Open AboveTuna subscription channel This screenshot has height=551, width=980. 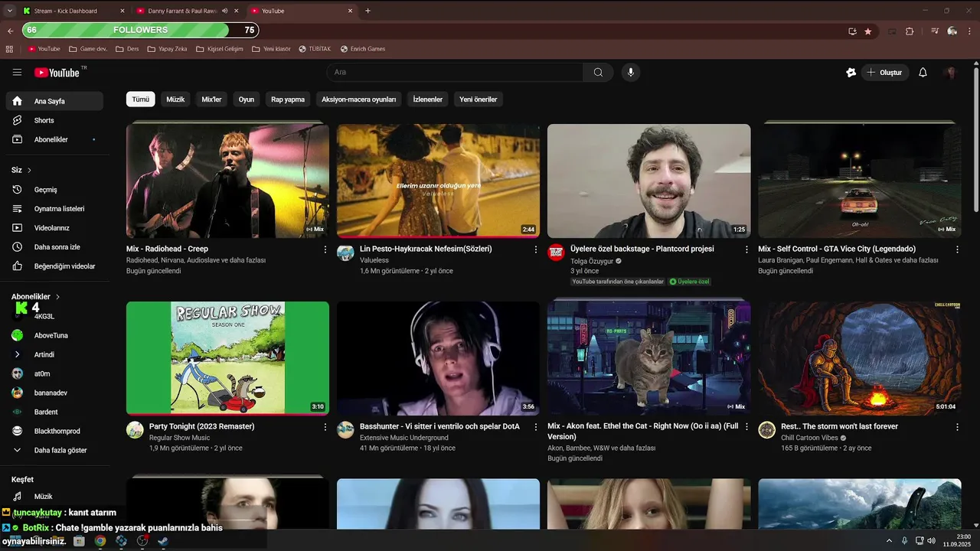tap(54, 335)
